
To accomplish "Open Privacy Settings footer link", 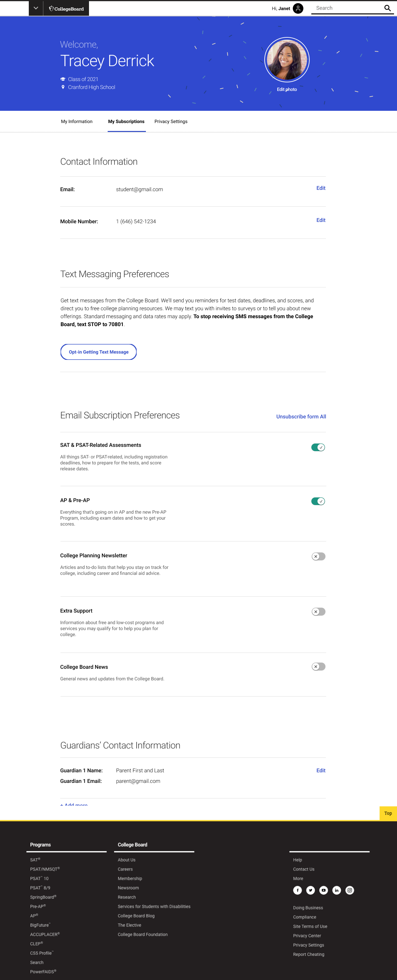I will pyautogui.click(x=309, y=945).
